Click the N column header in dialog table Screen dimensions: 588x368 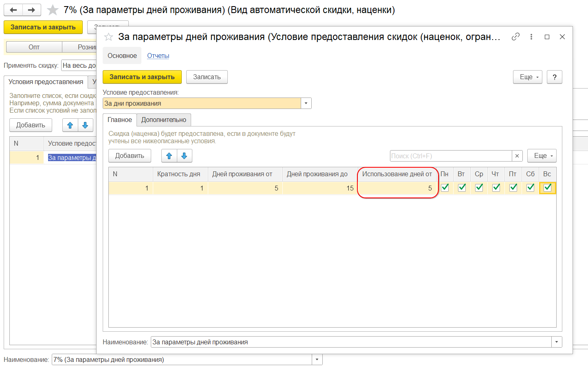pos(131,174)
